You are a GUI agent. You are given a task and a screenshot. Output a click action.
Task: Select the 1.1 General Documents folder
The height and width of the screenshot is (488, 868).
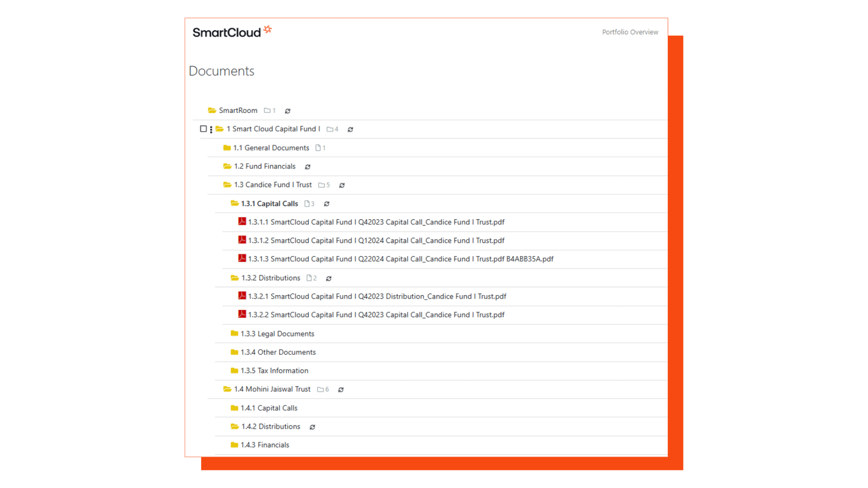point(271,148)
